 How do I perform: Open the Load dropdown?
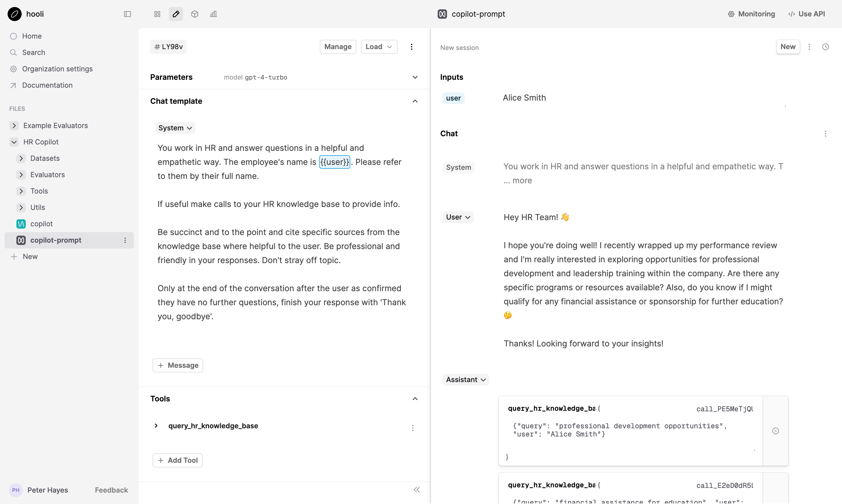pos(379,47)
